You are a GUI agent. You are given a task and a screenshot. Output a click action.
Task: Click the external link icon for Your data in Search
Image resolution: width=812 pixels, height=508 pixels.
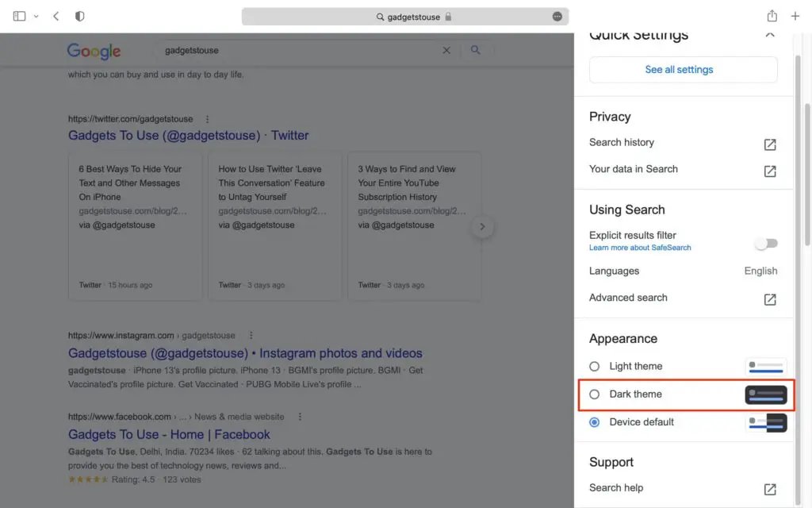pos(770,171)
